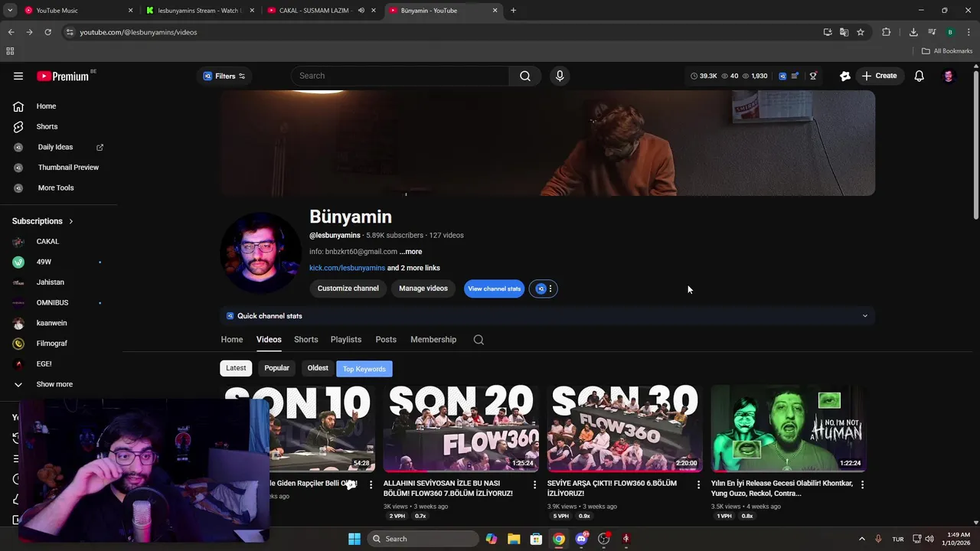The width and height of the screenshot is (980, 551).
Task: Switch to channel Shorts tab
Action: [x=305, y=340]
